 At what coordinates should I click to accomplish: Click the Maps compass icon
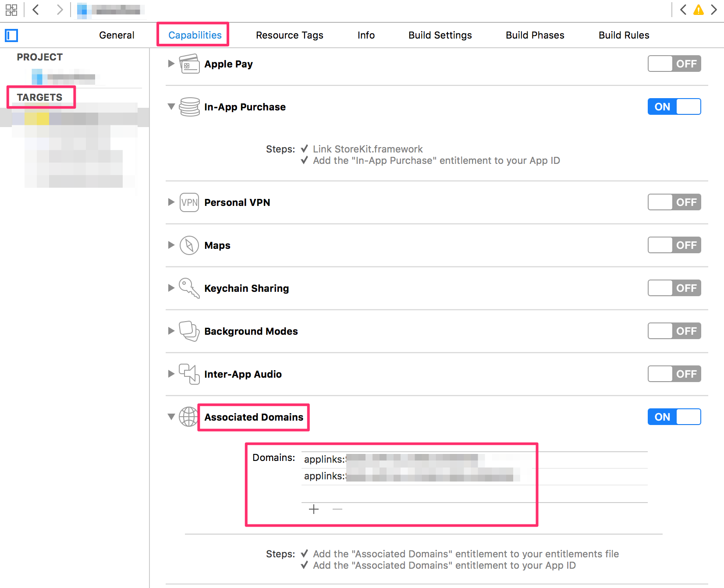click(189, 245)
